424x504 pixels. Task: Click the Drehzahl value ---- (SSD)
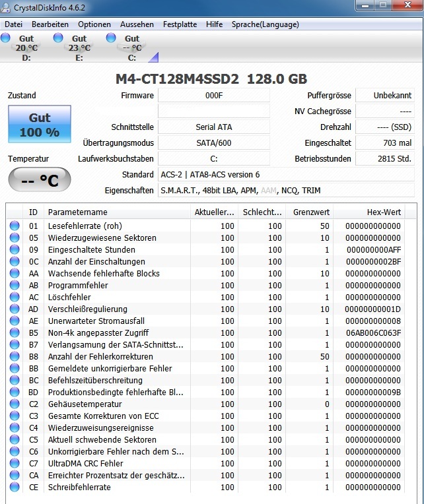click(x=385, y=127)
